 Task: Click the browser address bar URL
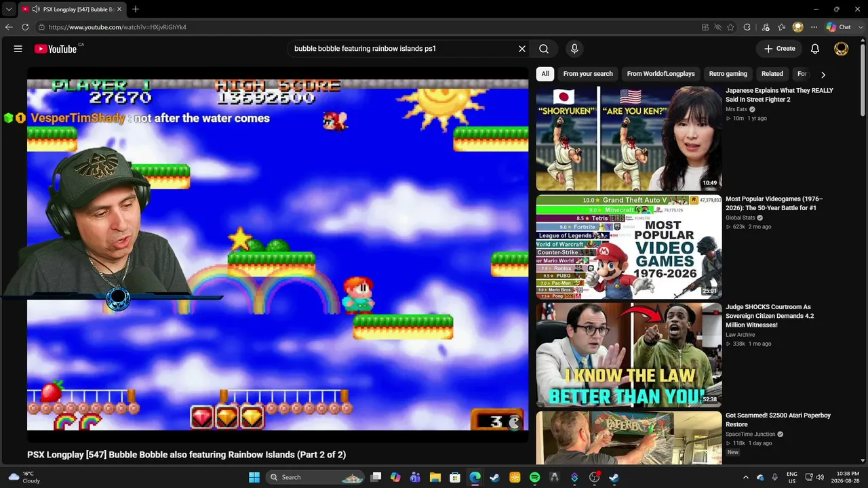[117, 27]
